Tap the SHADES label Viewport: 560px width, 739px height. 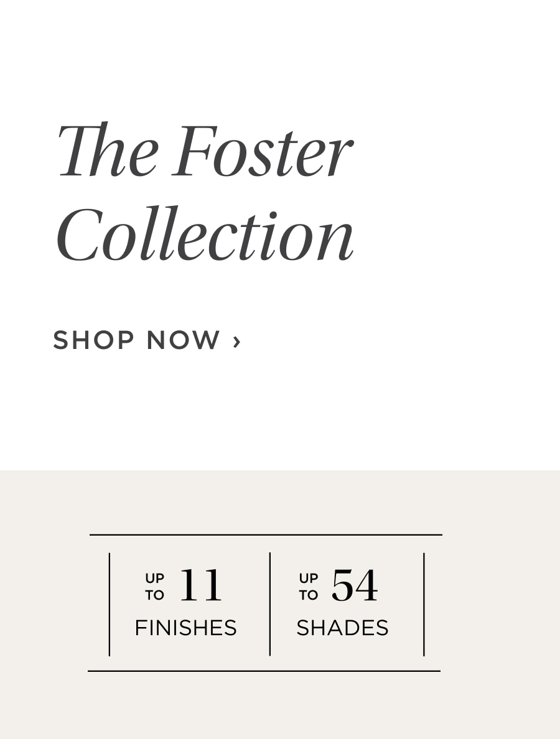coord(343,628)
